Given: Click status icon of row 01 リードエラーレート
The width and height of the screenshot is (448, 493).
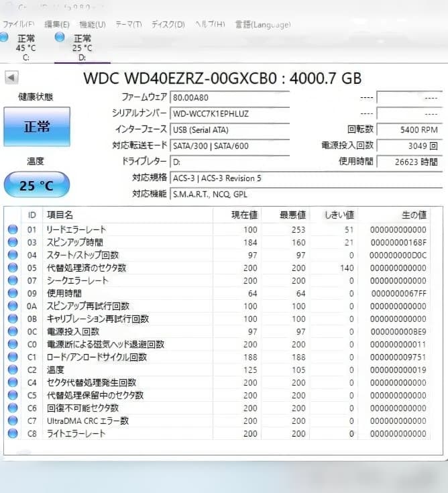Looking at the screenshot, I should coord(13,229).
